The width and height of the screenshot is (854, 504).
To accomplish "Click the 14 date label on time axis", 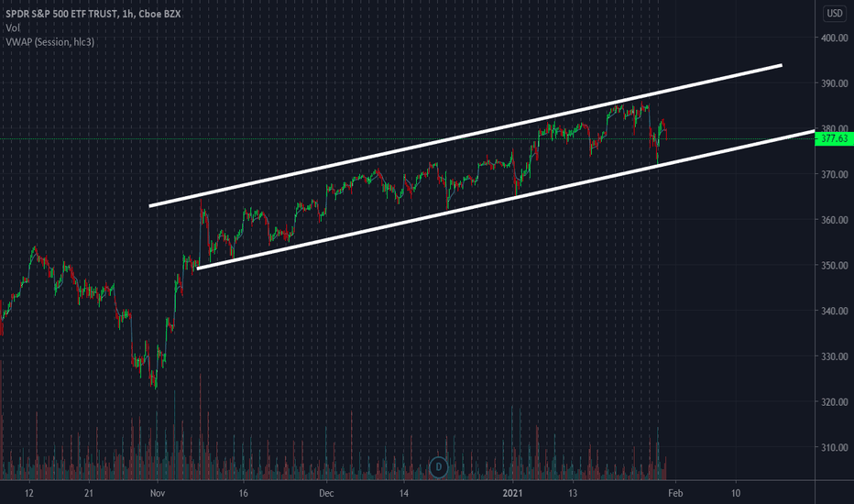I will click(403, 493).
